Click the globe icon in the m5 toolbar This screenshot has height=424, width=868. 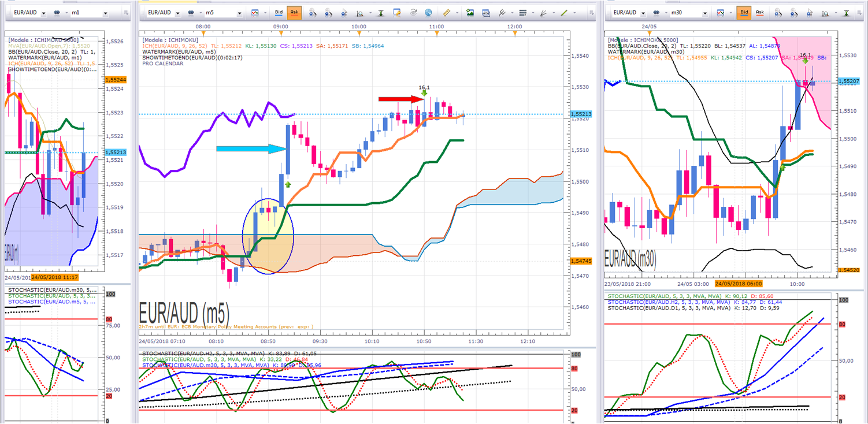pos(428,12)
